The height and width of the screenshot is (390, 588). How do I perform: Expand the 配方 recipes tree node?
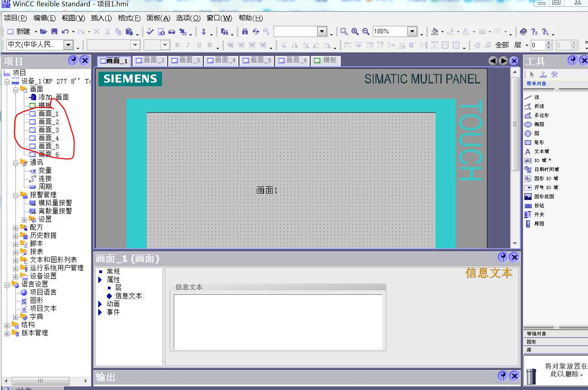[15, 227]
